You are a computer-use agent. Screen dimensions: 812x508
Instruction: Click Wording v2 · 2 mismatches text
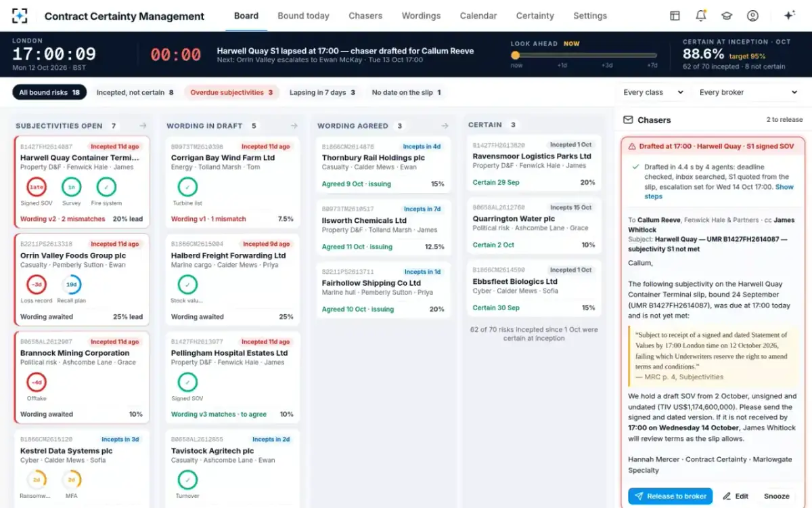(x=63, y=219)
